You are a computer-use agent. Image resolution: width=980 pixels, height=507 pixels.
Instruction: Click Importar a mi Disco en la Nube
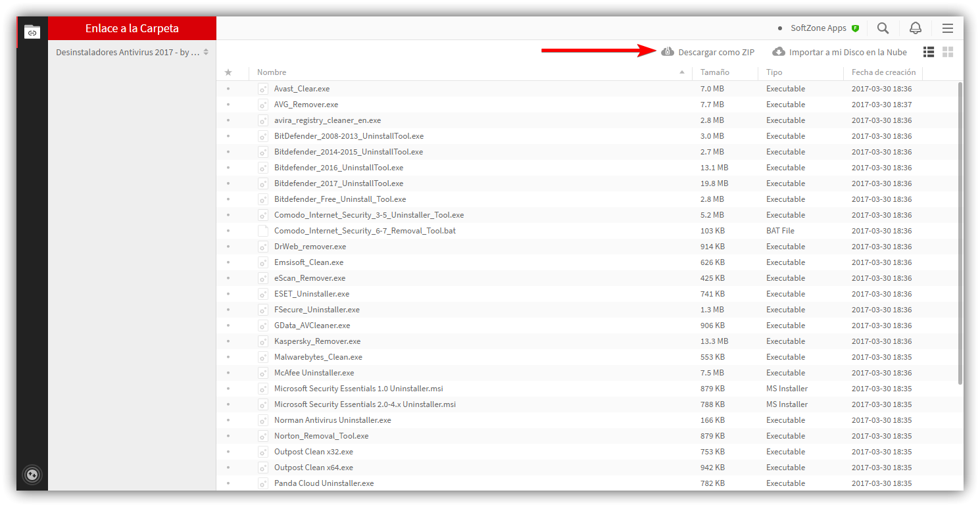[839, 52]
